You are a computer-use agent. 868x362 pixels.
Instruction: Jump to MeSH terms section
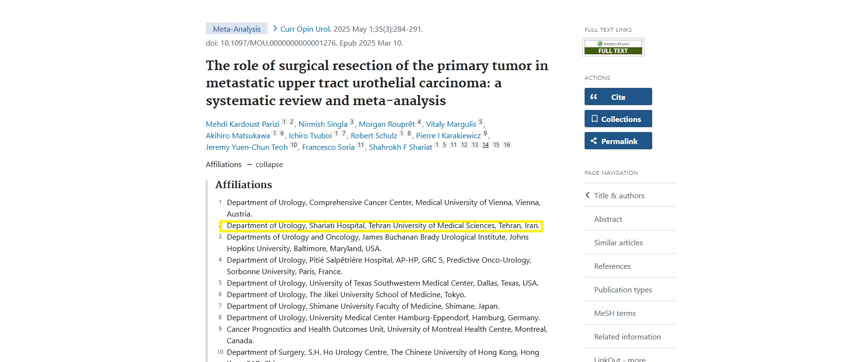pos(614,314)
